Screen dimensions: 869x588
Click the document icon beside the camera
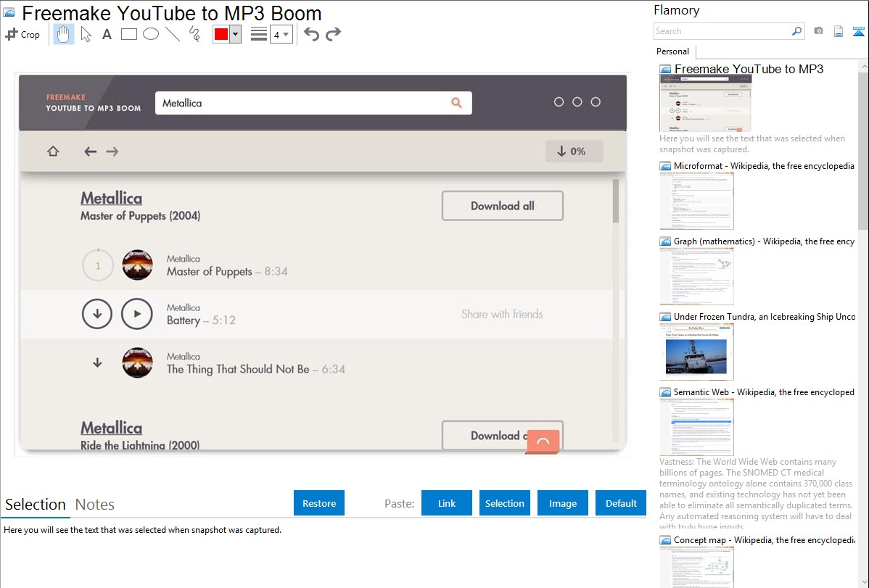pyautogui.click(x=839, y=31)
